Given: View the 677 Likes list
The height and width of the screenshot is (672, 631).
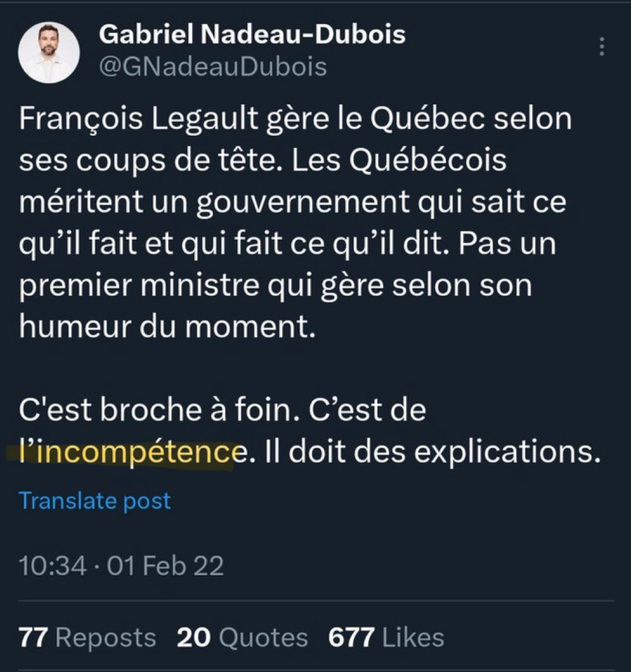Looking at the screenshot, I should point(386,638).
